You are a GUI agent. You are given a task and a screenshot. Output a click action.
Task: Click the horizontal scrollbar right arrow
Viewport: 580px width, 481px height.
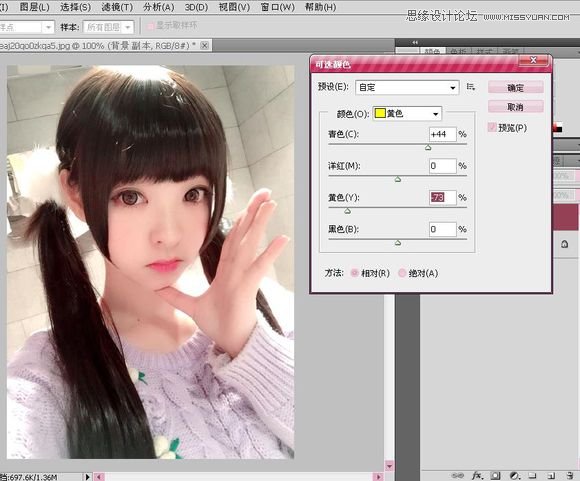point(378,477)
